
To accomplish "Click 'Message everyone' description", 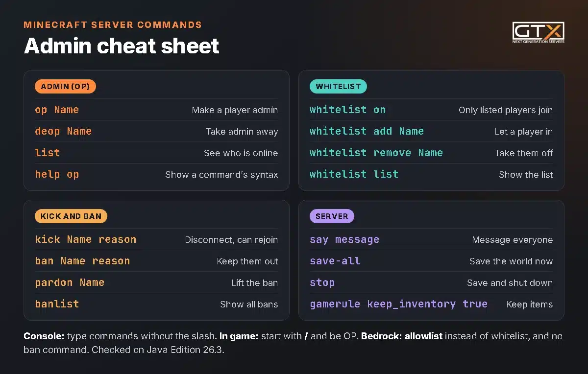I will tap(513, 240).
